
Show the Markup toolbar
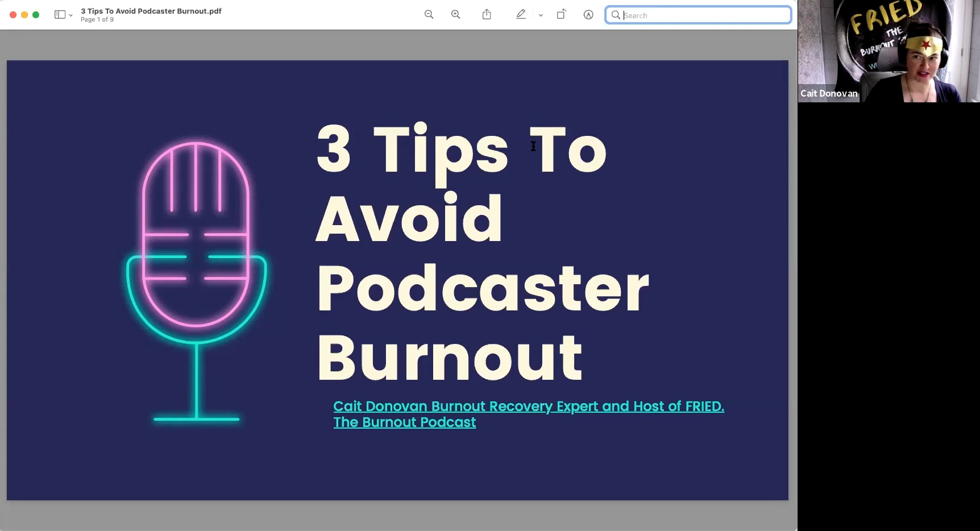coord(588,14)
